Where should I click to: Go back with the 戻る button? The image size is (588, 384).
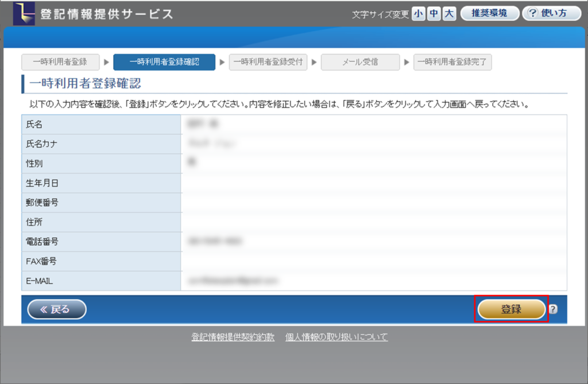pyautogui.click(x=57, y=309)
